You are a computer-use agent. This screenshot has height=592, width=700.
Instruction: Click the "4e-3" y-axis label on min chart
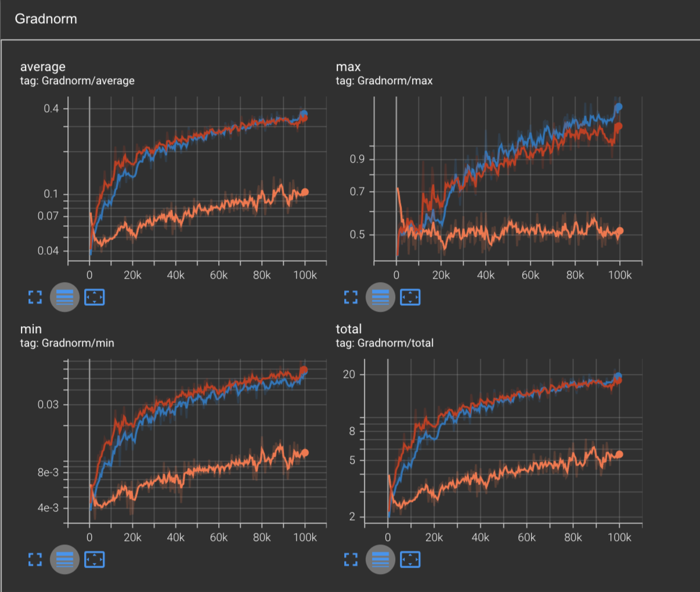[x=48, y=508]
